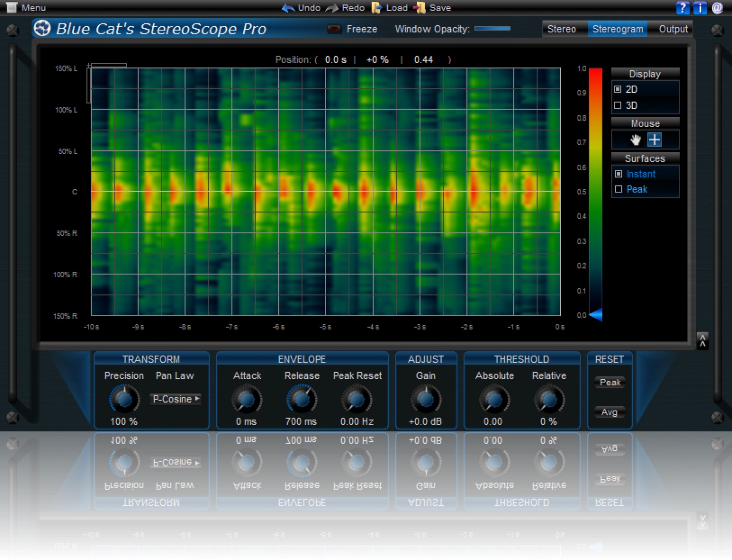Click the Avg reset button

pyautogui.click(x=610, y=412)
